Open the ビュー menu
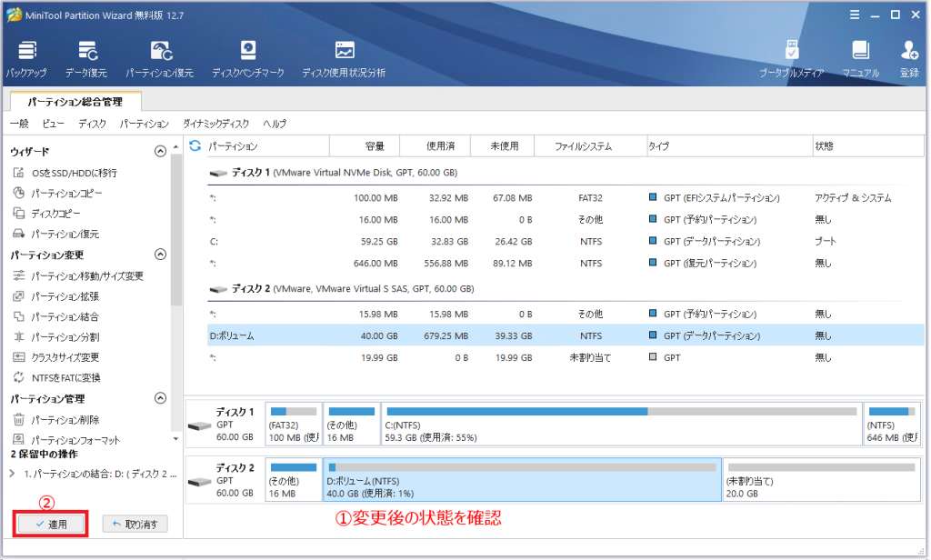The image size is (931, 560). 53,124
